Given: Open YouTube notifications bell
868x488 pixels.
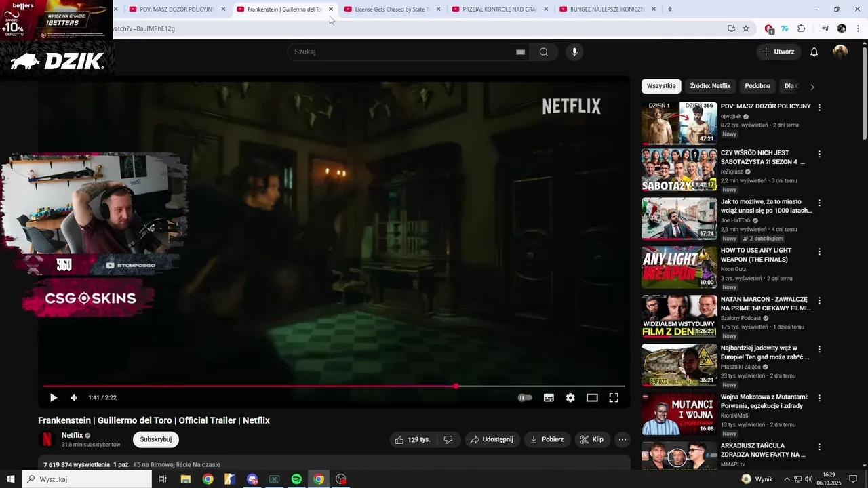Looking at the screenshot, I should 814,52.
